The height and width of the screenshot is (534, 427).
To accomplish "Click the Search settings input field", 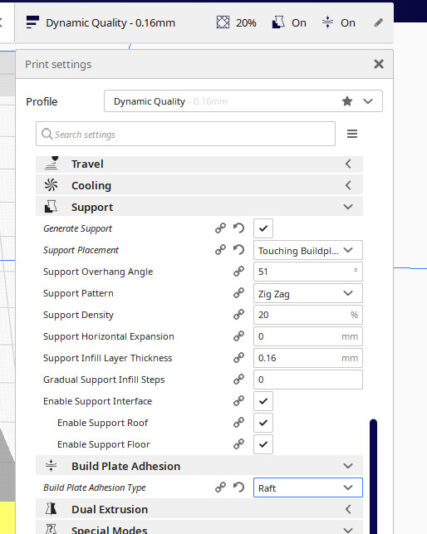I will [186, 134].
